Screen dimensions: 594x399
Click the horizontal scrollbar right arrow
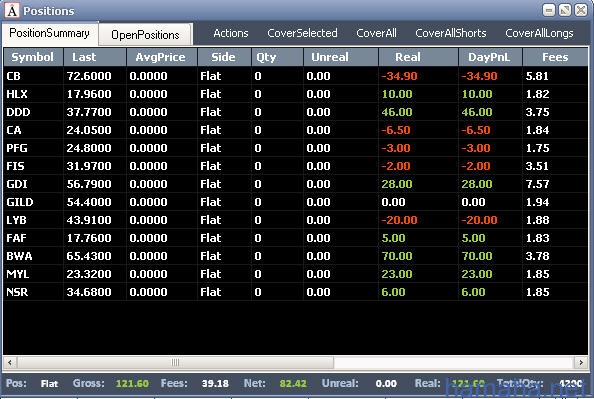pos(581,363)
